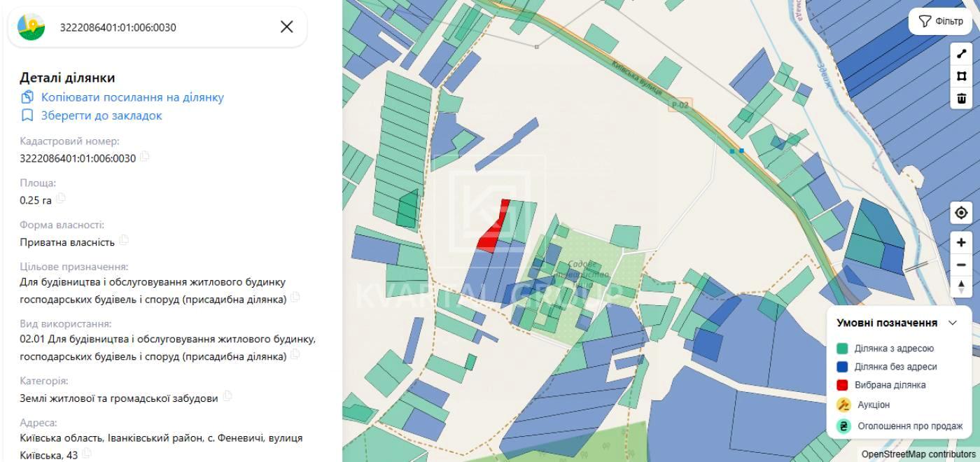Copy the cadastral number value
The height and width of the screenshot is (462, 980).
tap(145, 157)
